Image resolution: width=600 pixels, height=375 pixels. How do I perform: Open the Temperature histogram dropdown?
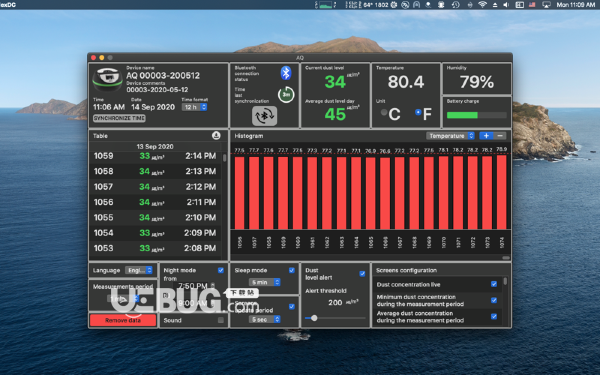(x=450, y=136)
